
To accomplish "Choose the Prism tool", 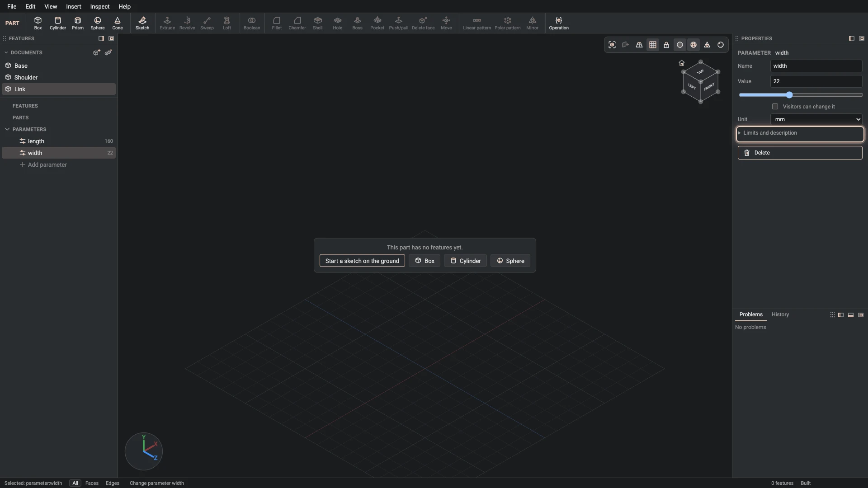I will click(x=78, y=23).
